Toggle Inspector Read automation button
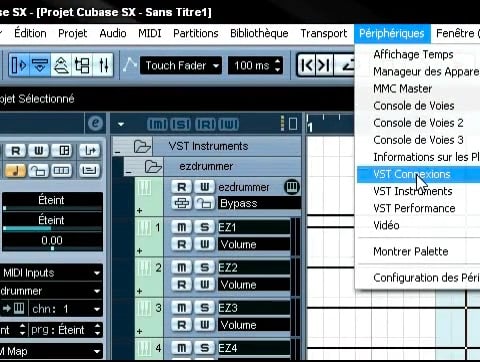Viewport: 480px width, 362px height. [16, 151]
